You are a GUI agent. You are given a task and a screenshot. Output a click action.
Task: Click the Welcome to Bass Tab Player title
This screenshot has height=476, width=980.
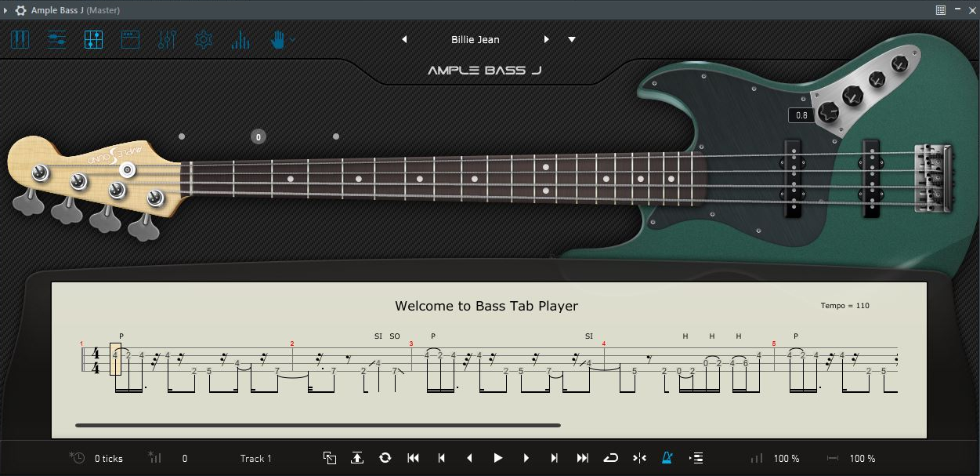(486, 306)
